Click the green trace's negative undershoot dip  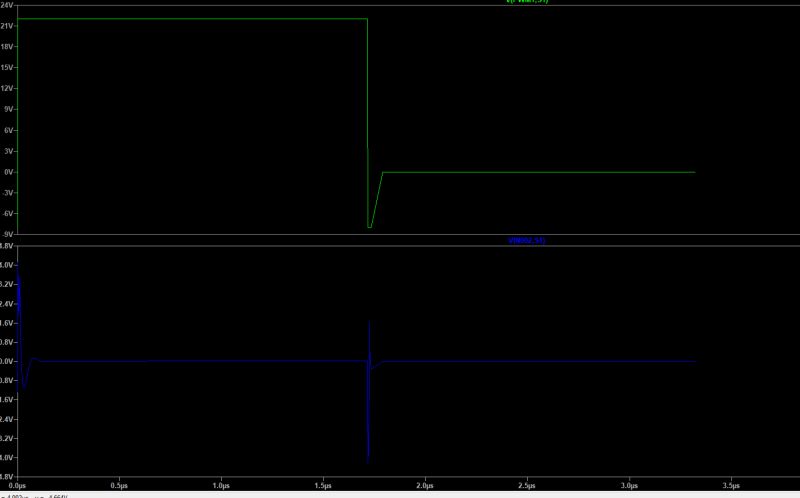370,225
